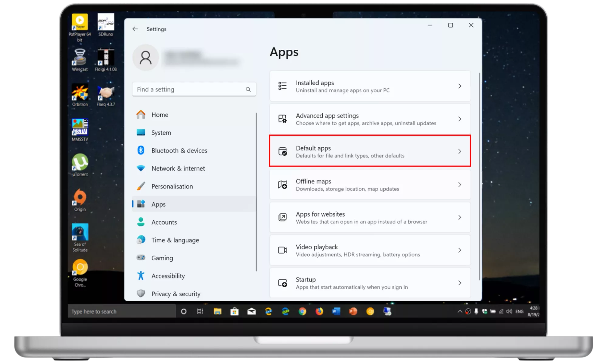Image resolution: width=607 pixels, height=364 pixels.
Task: Click the Startup row chevron arrow
Action: click(460, 283)
